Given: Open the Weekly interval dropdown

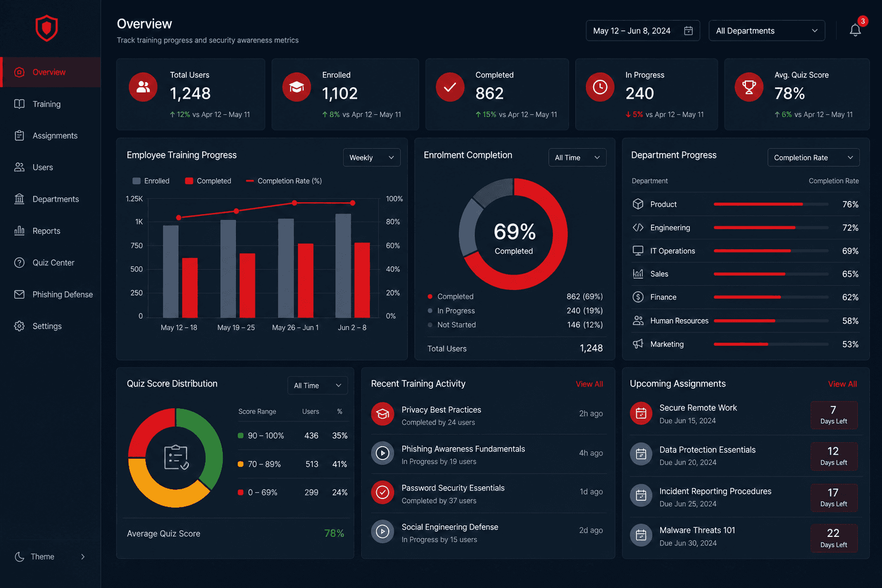Looking at the screenshot, I should pos(372,157).
